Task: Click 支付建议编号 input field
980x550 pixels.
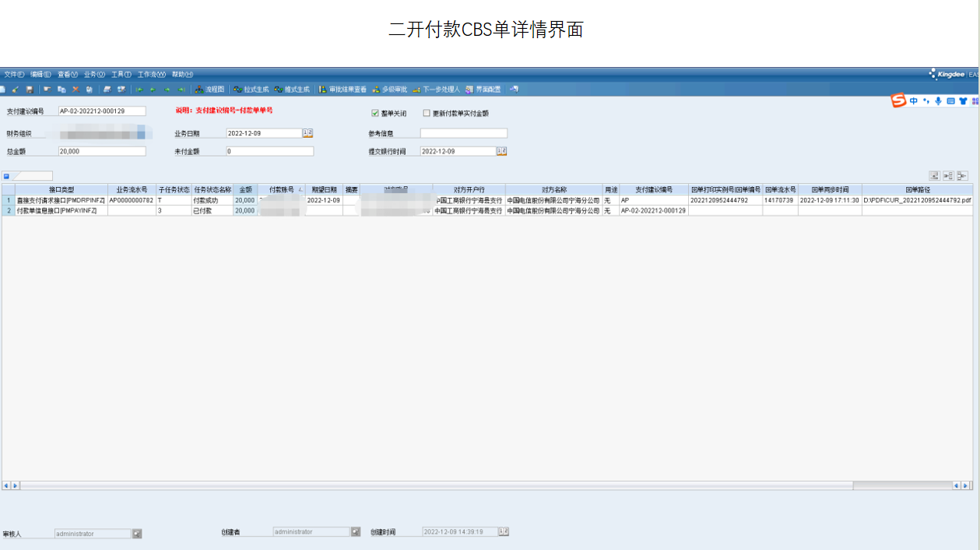Action: tap(102, 111)
